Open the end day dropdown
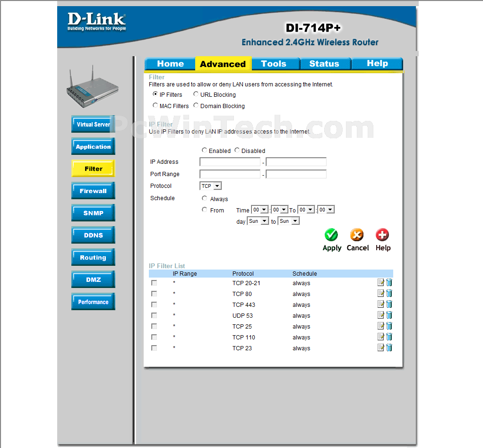This screenshot has width=483, height=448. point(289,221)
